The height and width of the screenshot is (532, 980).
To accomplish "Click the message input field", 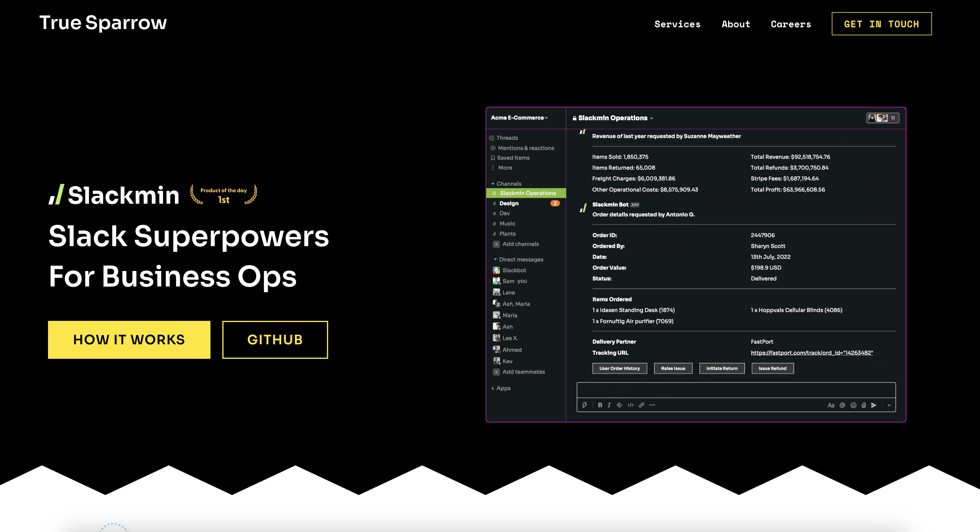I will click(x=736, y=391).
